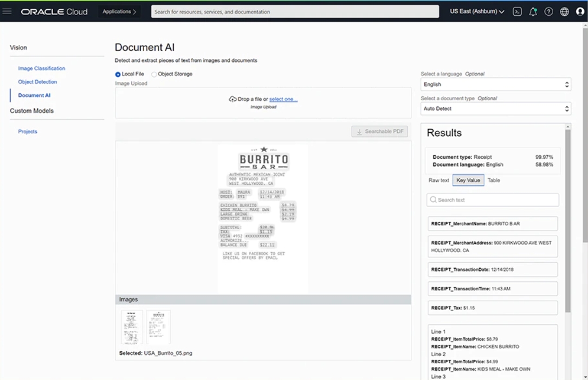Expand the Applications menu

tap(119, 11)
